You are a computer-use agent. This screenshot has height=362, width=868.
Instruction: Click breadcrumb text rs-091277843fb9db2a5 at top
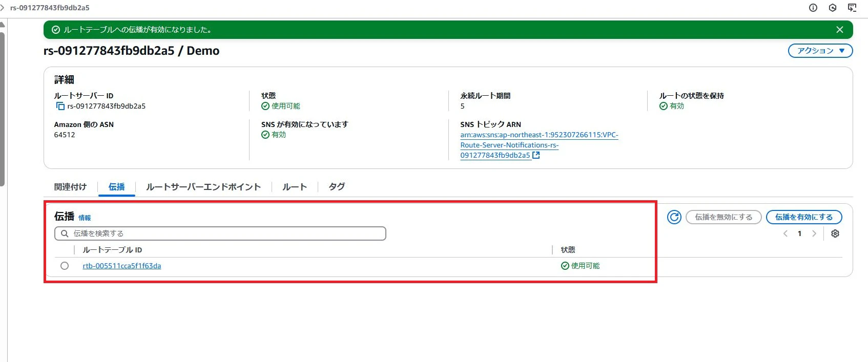coord(50,8)
